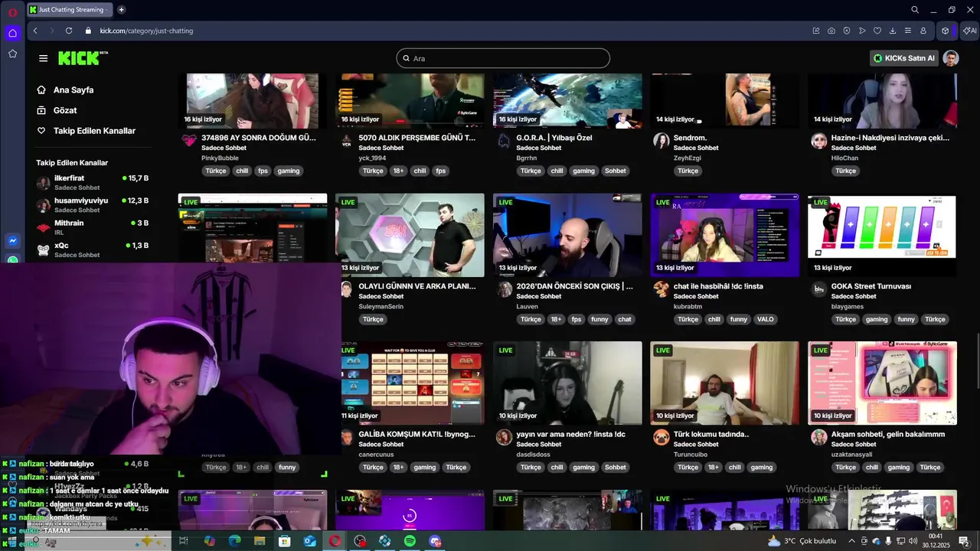The width and height of the screenshot is (980, 551).
Task: Open G.O.R.A. Yılbaşı Özel stream title
Action: (554, 138)
